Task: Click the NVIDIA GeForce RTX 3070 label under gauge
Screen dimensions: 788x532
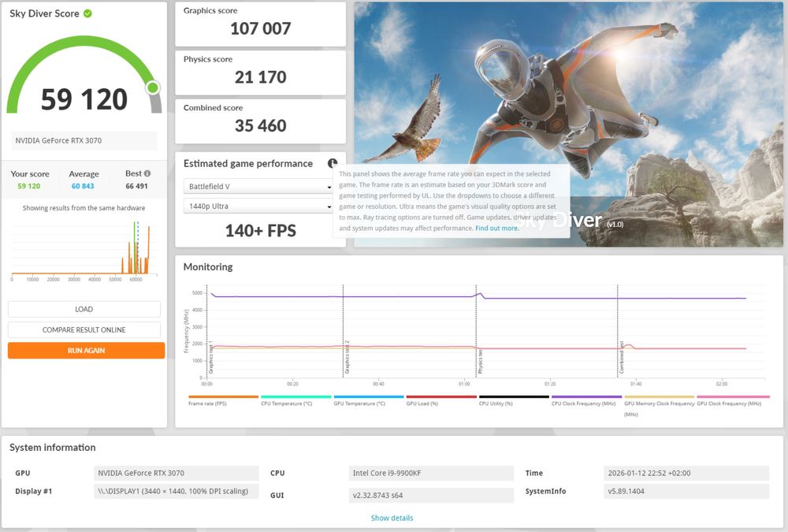Action: [84, 141]
